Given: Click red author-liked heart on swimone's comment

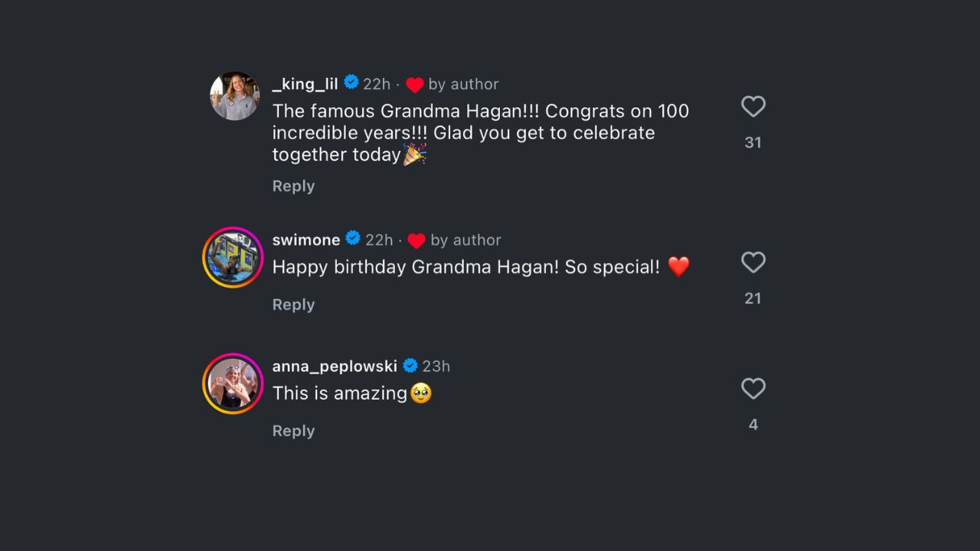Looking at the screenshot, I should [416, 241].
